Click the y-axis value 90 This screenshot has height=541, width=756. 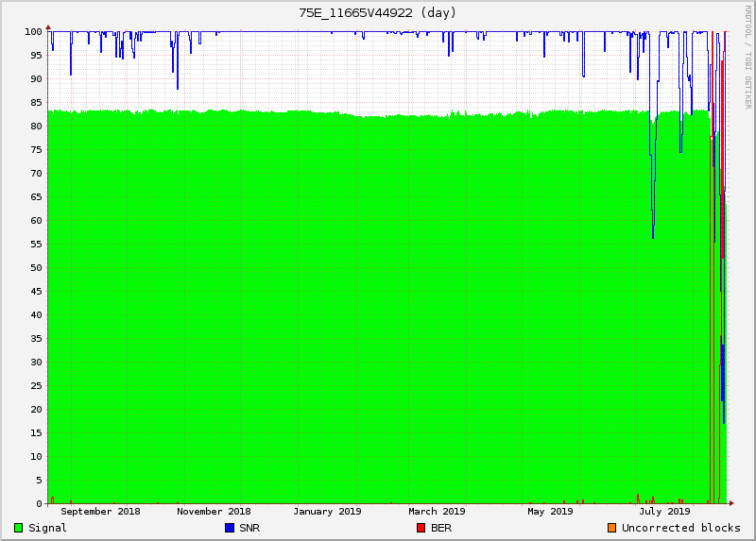(x=36, y=79)
